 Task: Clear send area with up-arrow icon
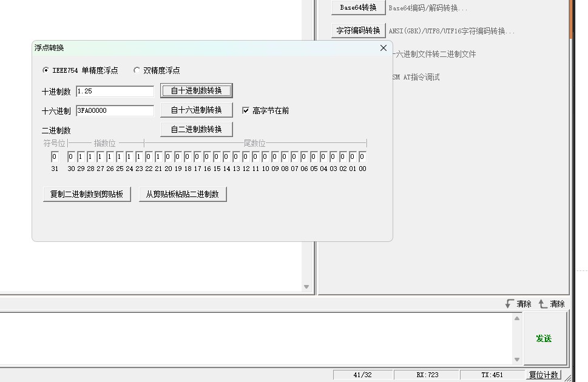pos(552,304)
